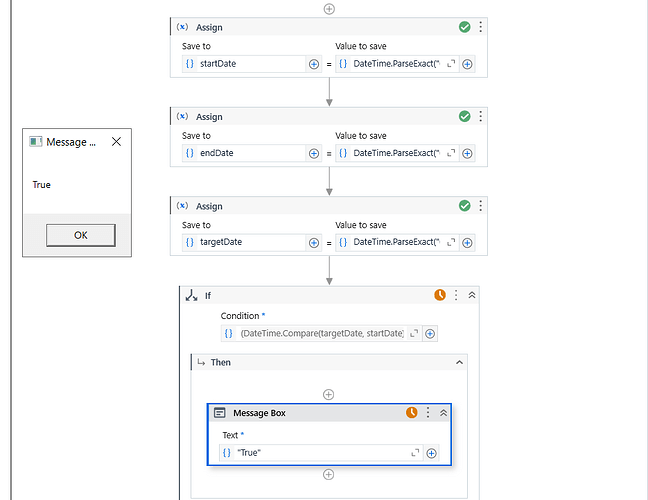Screen dimensions: 648x500
Task: Click the plus icon beside Message Box text
Action: tap(432, 453)
